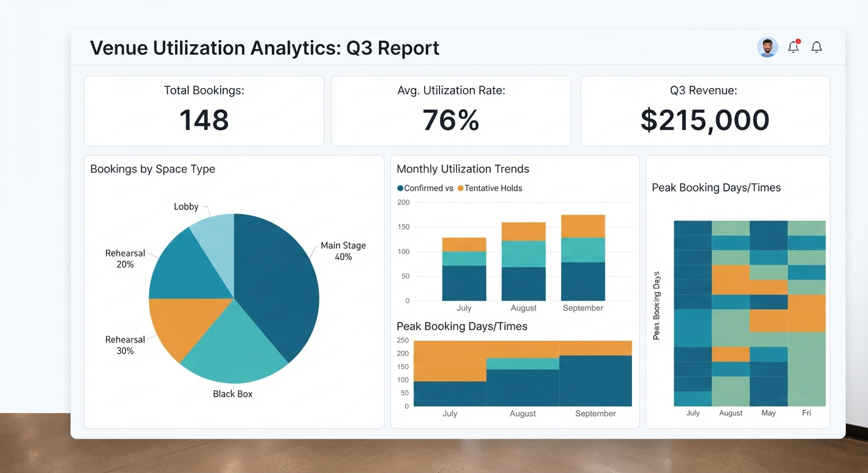Click the 'May' heatmap column label

click(x=769, y=413)
